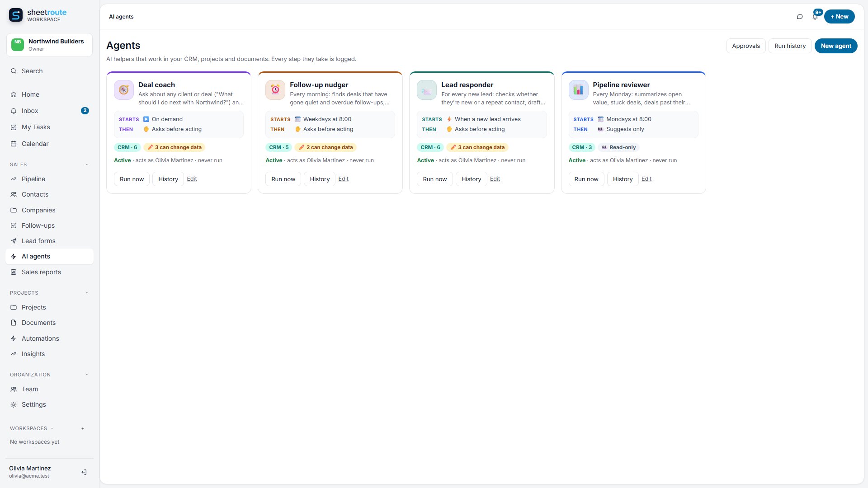868x488 pixels.
Task: Click the Lead responder card icon
Action: [427, 90]
